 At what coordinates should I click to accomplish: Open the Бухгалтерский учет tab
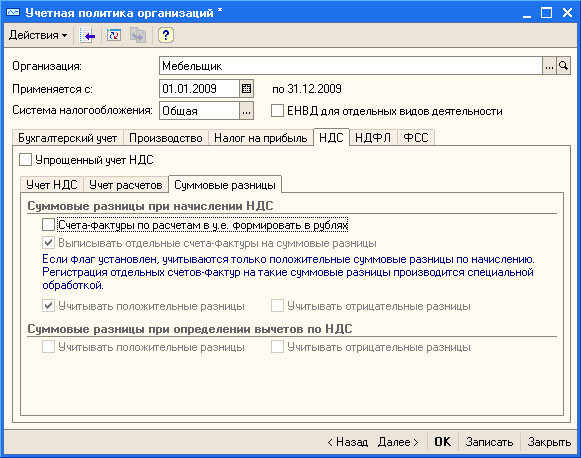coord(67,138)
